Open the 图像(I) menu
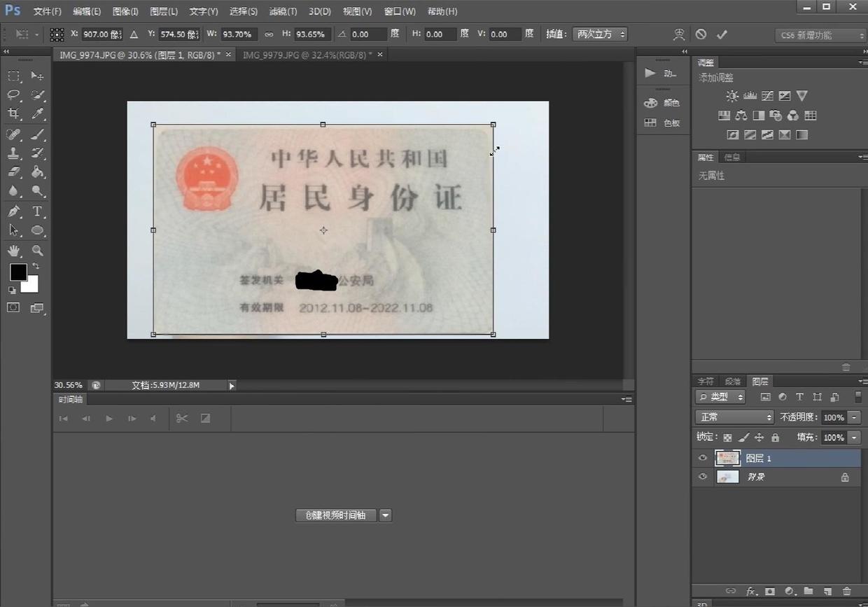 (125, 11)
